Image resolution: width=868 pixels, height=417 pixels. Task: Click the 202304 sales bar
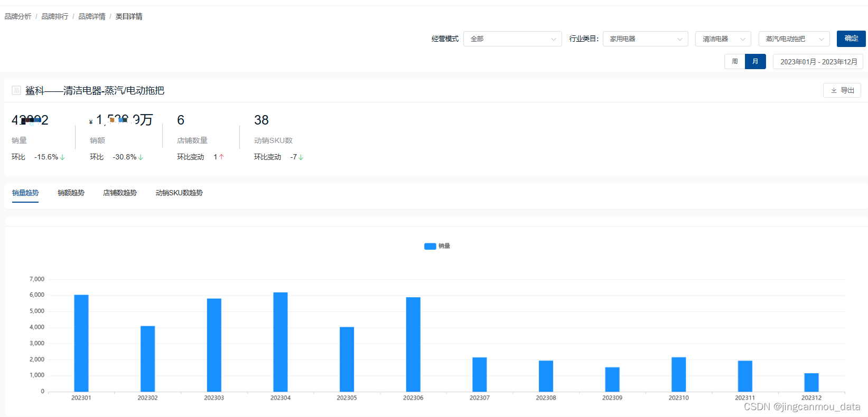click(x=281, y=342)
